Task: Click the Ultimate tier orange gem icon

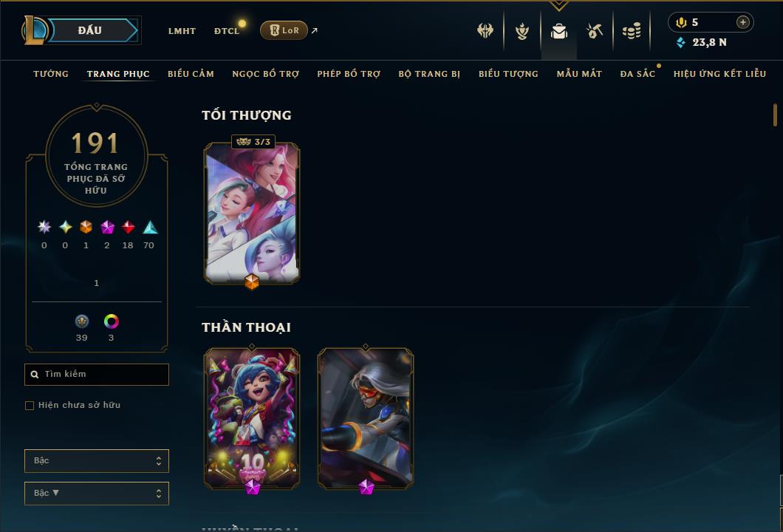Action: click(x=86, y=228)
